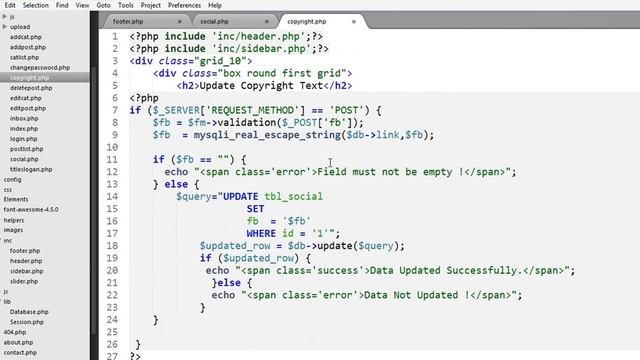Expand the config folder
The width and height of the screenshot is (640, 360).
tap(12, 180)
